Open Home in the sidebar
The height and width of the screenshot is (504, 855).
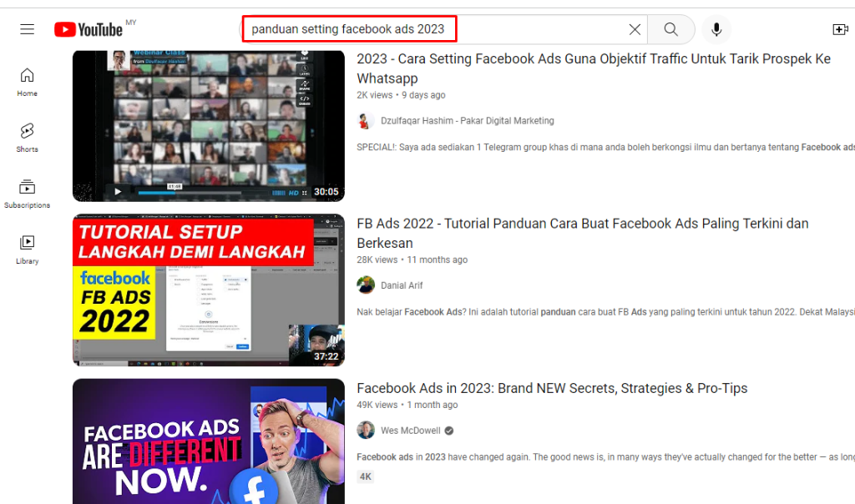(x=28, y=83)
